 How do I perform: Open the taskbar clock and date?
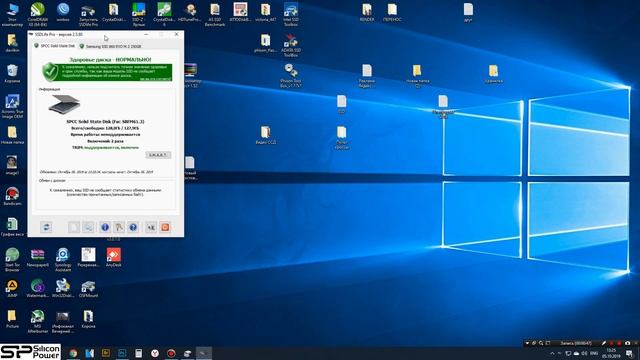pyautogui.click(x=611, y=353)
